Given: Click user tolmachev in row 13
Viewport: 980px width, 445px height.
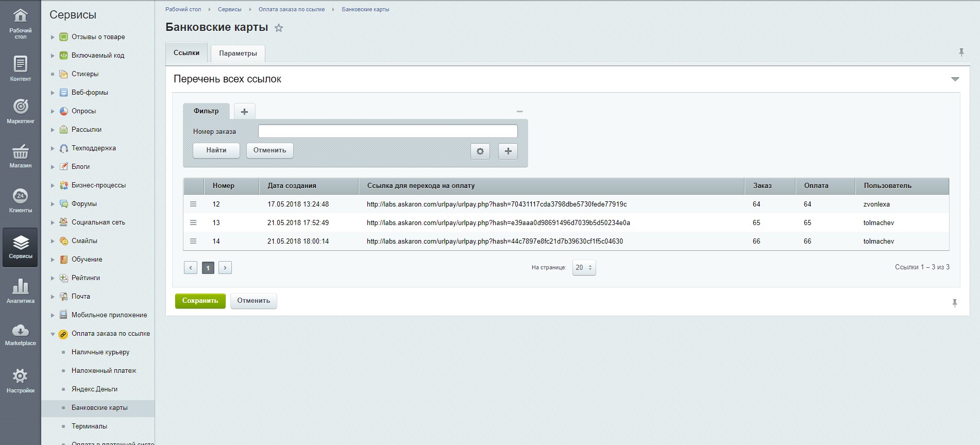Looking at the screenshot, I should point(878,222).
